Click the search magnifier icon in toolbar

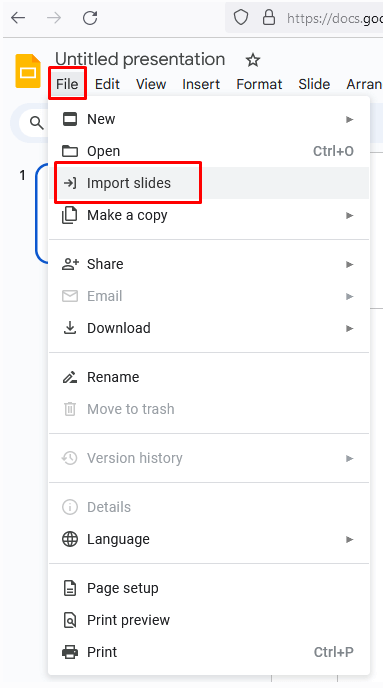pyautogui.click(x=37, y=123)
